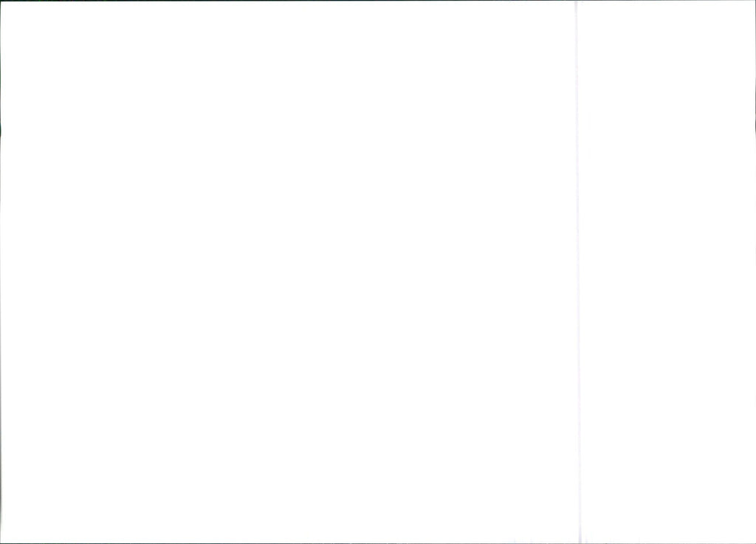Click the blank area right of vertical line

pyautogui.click(x=667, y=272)
